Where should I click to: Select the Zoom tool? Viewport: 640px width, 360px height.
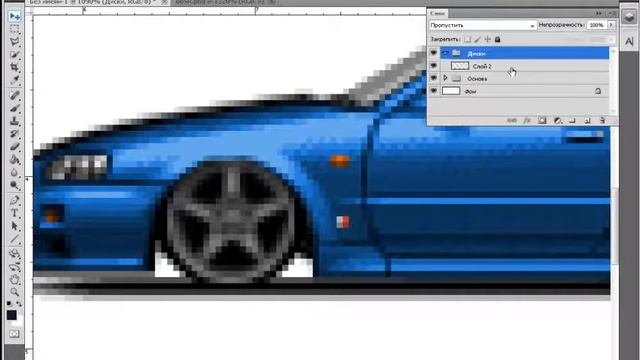[14, 292]
